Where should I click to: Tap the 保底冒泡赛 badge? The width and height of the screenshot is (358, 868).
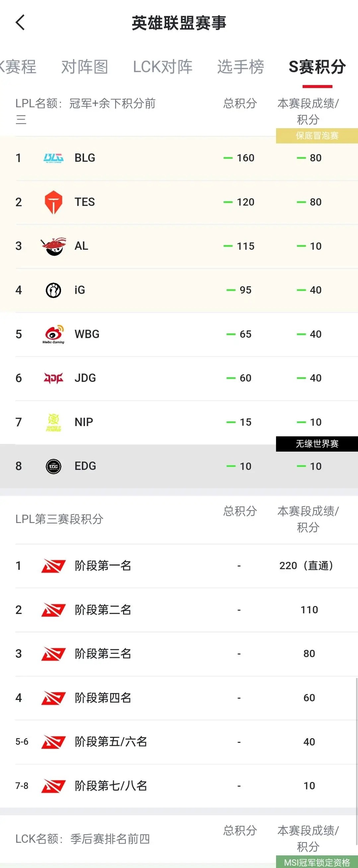click(317, 135)
